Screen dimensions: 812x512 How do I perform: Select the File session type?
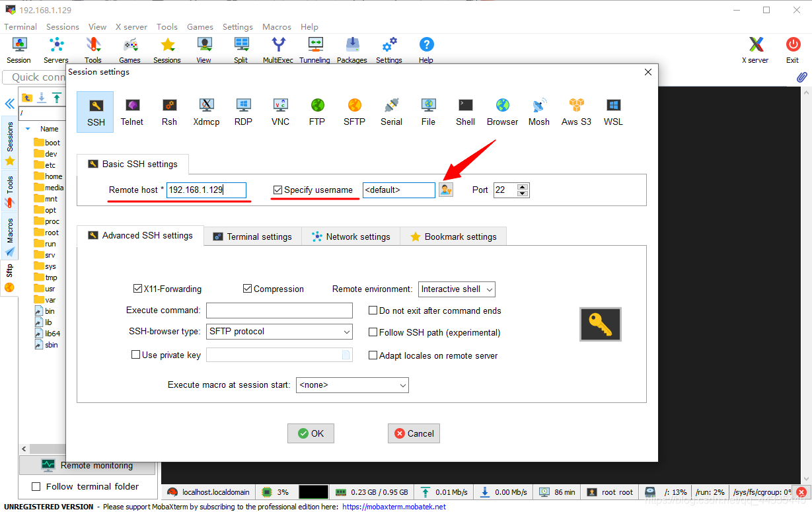[x=428, y=112]
